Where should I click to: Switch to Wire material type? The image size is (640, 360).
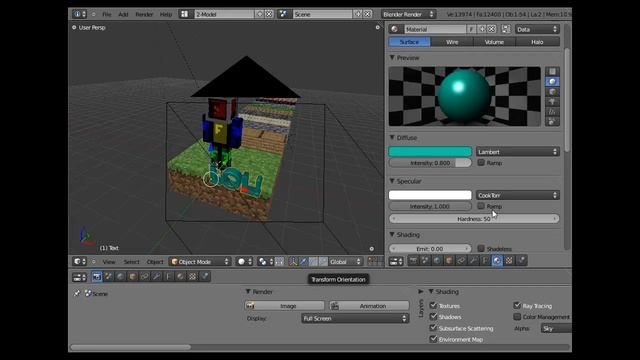click(452, 42)
